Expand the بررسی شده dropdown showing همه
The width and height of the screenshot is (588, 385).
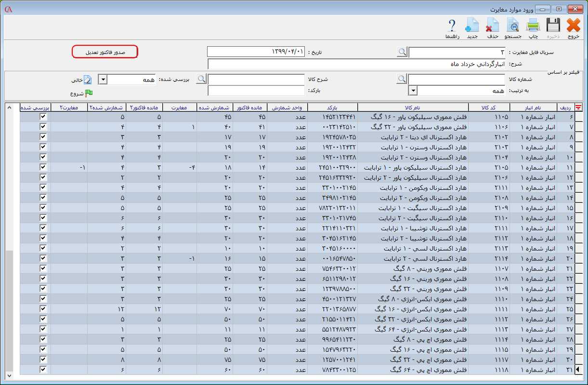[103, 80]
